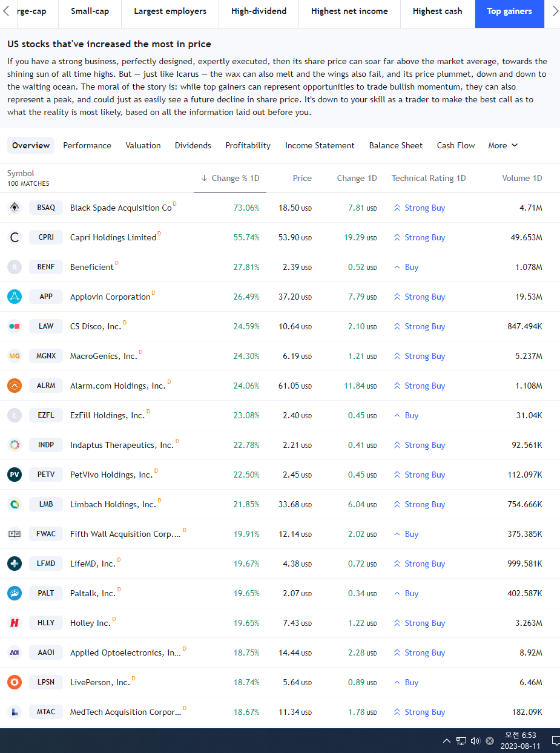Open the volume tray icon

point(475,741)
